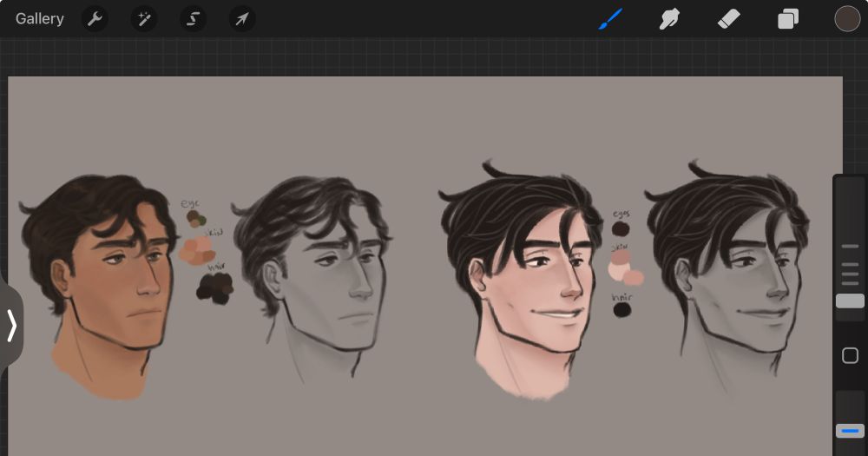This screenshot has width=868, height=456.
Task: Tap the square Modify button in sidebar
Action: click(850, 355)
